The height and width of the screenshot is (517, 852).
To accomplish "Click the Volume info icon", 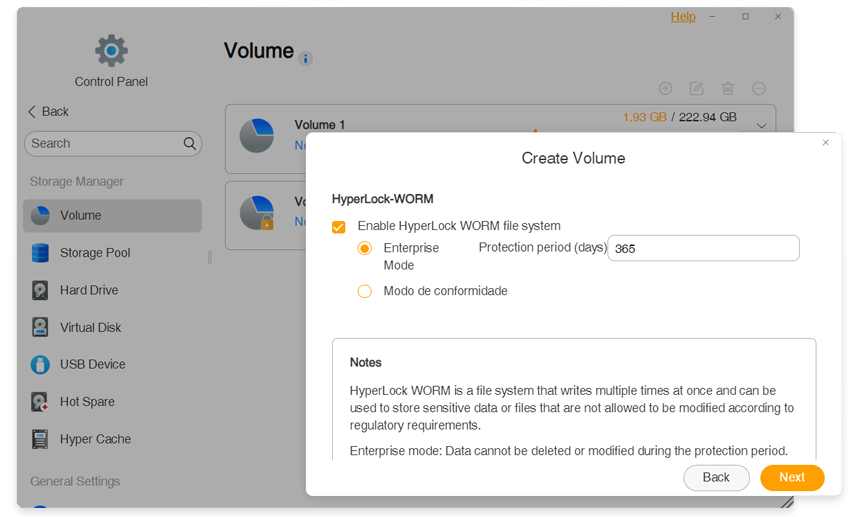I will pos(306,59).
